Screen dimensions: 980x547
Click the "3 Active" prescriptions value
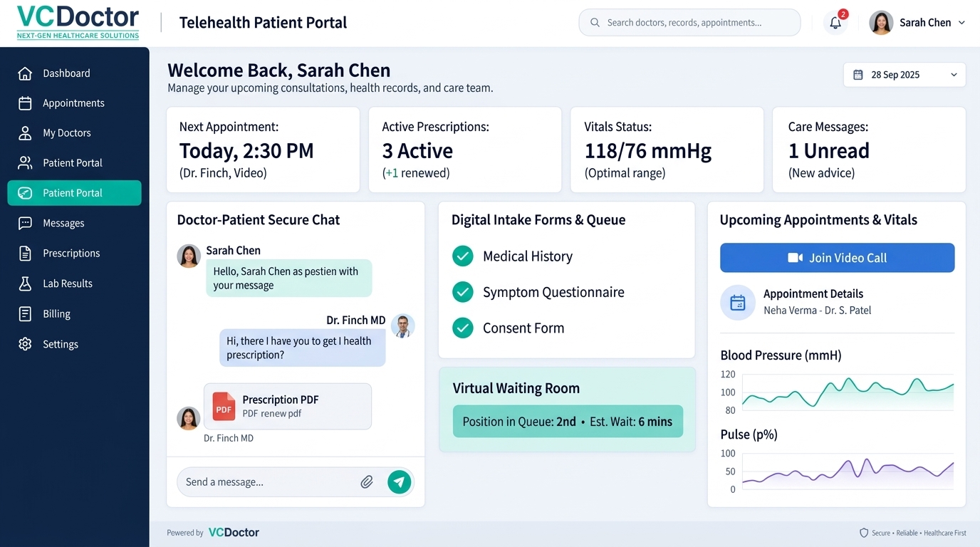pyautogui.click(x=417, y=151)
